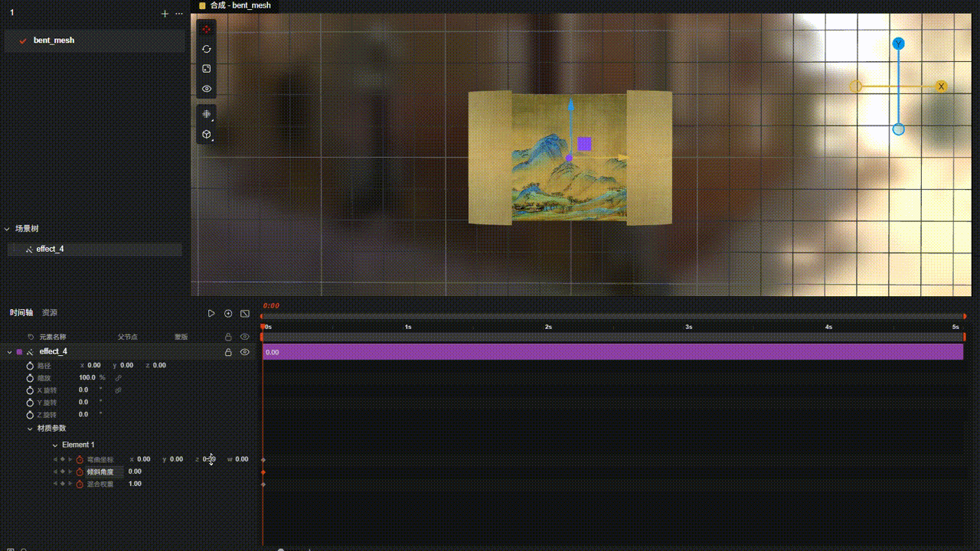The width and height of the screenshot is (980, 551).
Task: Go to previous keyframe of 弯曲坐标
Action: [55, 460]
